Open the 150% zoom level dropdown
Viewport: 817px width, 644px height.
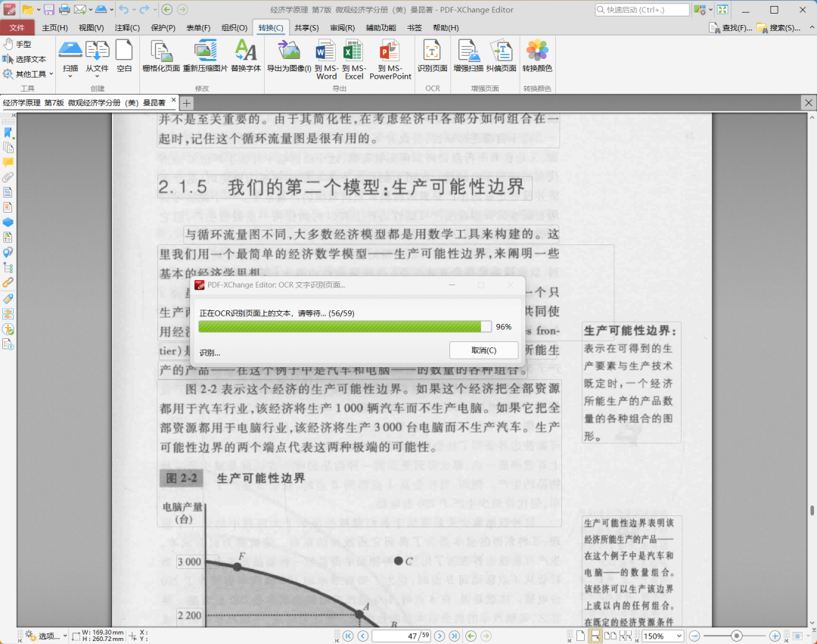pos(663,636)
